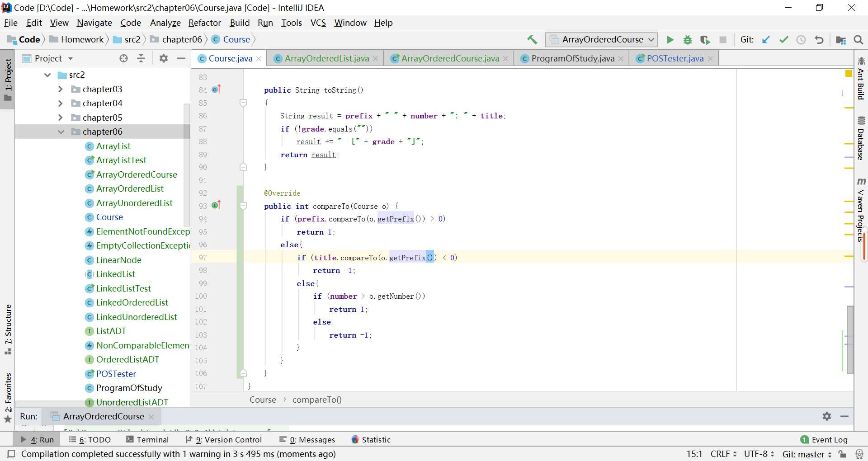Click override gutter icon at line 84

point(216,89)
